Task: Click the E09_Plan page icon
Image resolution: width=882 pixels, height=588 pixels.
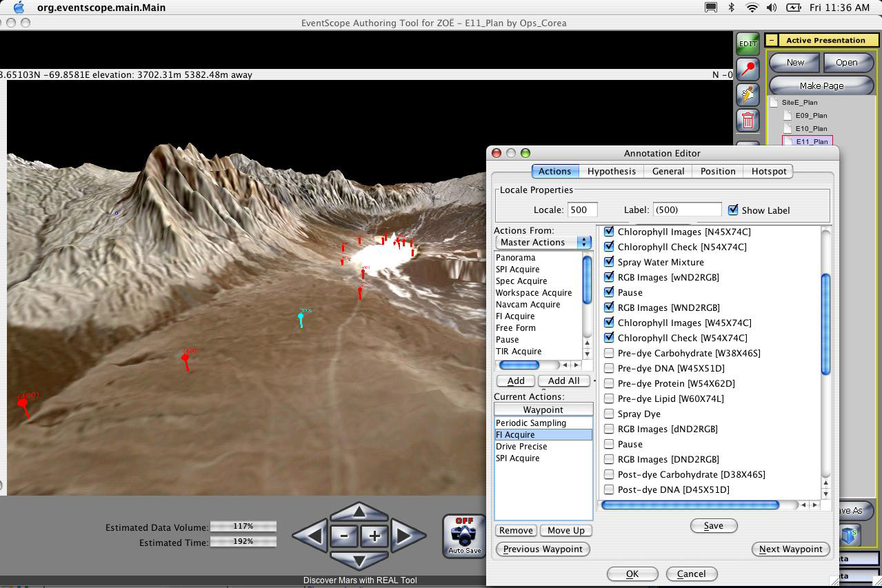Action: point(788,115)
